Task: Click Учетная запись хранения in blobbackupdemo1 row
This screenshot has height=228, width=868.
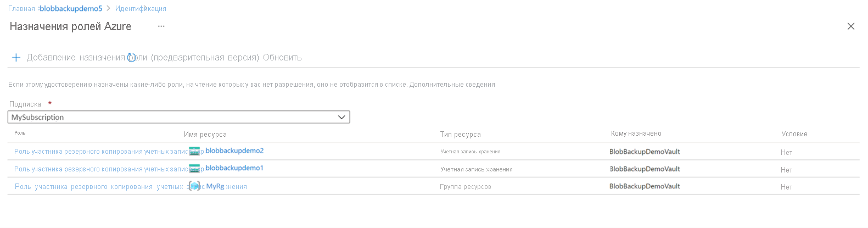Action: (477, 169)
